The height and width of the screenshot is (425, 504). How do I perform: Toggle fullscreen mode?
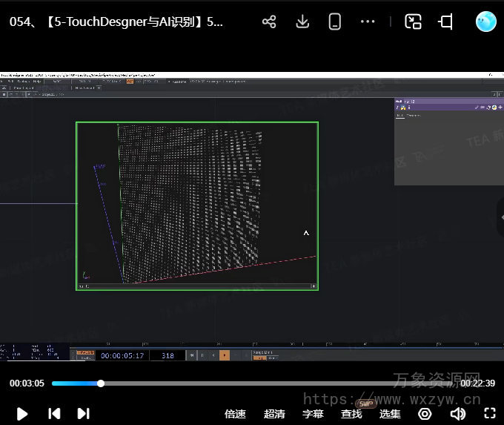489,414
